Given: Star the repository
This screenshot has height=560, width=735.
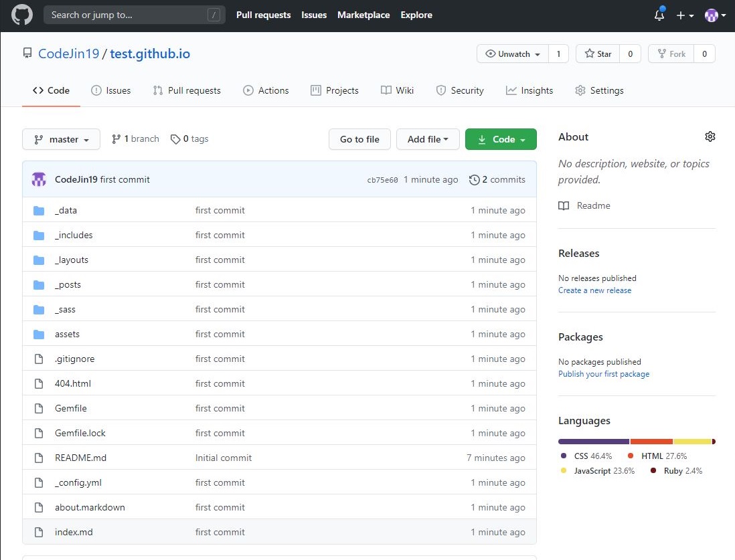Looking at the screenshot, I should (x=598, y=54).
